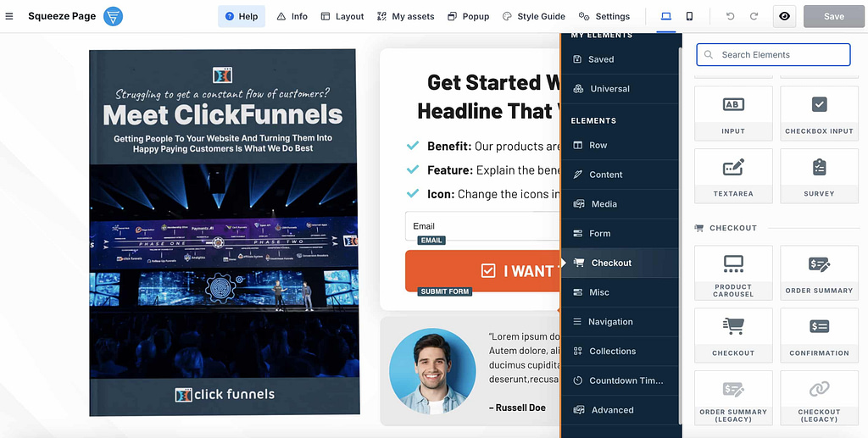
Task: Add the Checkbox Input element
Action: coord(820,114)
